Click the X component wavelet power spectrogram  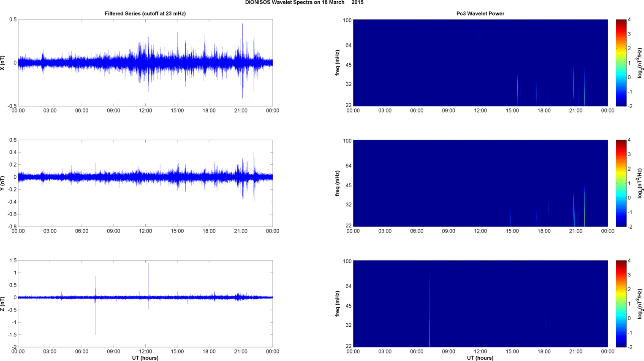[480, 63]
